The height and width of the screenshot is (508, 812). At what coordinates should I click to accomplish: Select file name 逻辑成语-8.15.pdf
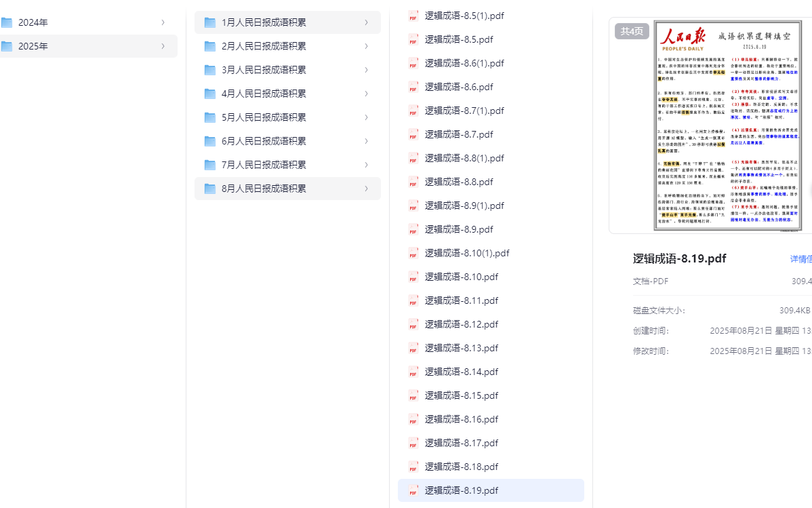[x=462, y=395]
